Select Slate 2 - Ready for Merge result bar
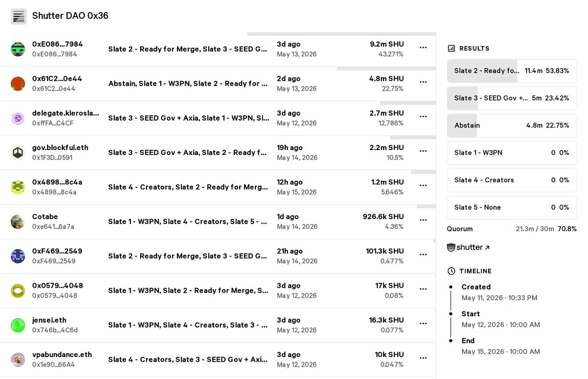This screenshot has height=379, width=588. (512, 71)
